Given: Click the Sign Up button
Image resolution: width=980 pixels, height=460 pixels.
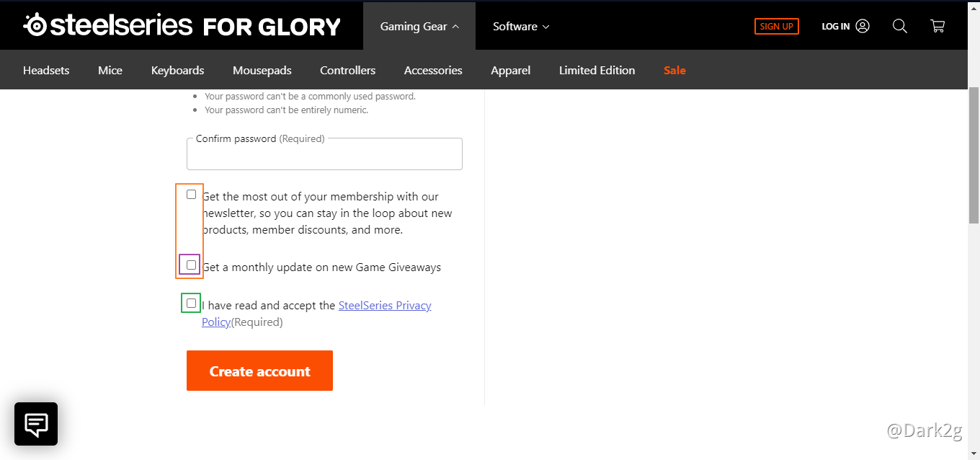Looking at the screenshot, I should [x=776, y=27].
